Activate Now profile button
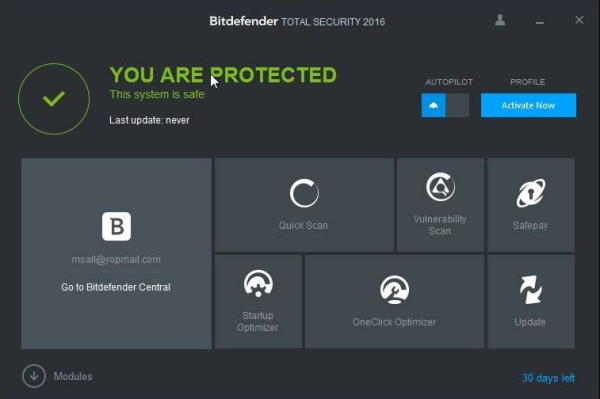Image resolution: width=600 pixels, height=399 pixels. tap(528, 105)
